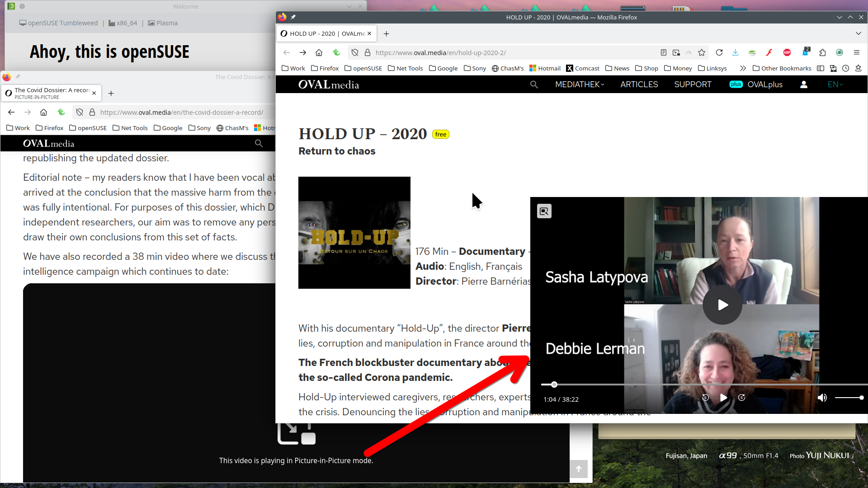Search OVALmedia site with magnifier icon
This screenshot has height=488, width=868.
click(534, 84)
